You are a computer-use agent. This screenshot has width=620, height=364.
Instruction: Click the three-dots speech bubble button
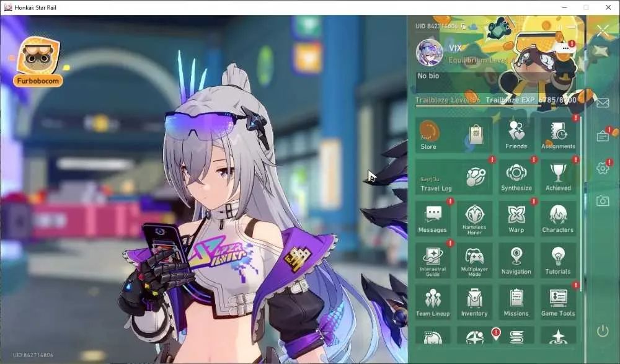click(x=565, y=48)
